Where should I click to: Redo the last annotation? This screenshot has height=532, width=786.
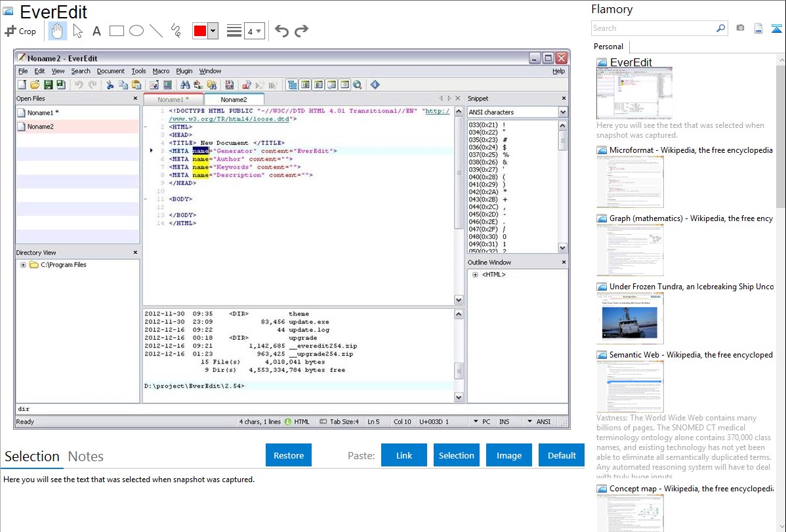coord(301,31)
